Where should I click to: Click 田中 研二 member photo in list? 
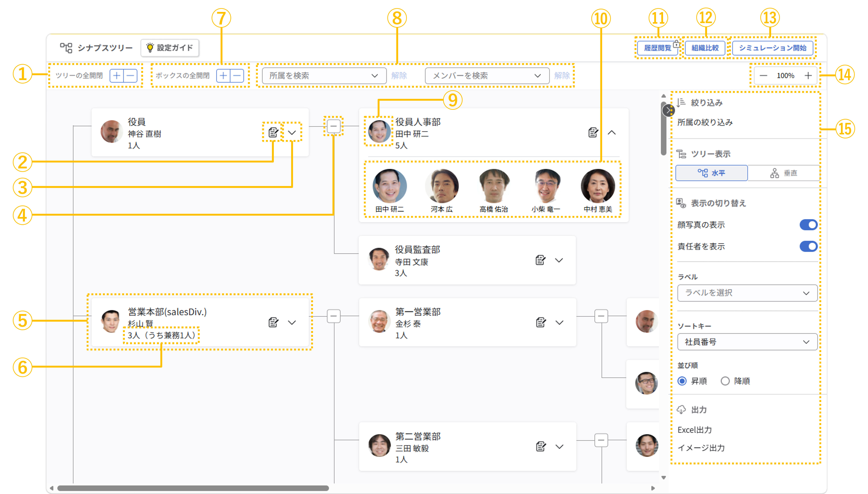(x=390, y=186)
